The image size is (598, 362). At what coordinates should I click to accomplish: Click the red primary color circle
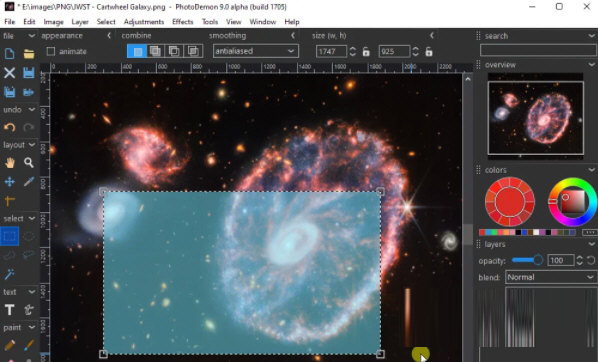tap(510, 201)
